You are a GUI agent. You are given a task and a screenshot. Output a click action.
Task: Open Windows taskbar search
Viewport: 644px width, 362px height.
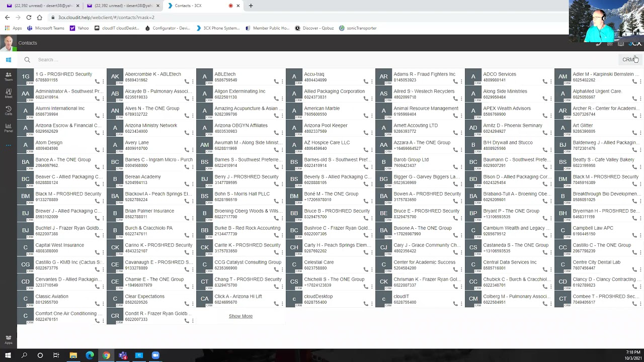pyautogui.click(x=24, y=355)
